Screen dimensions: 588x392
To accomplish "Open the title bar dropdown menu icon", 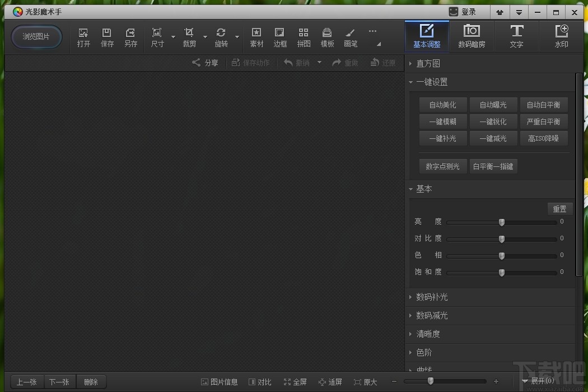I will pos(519,12).
